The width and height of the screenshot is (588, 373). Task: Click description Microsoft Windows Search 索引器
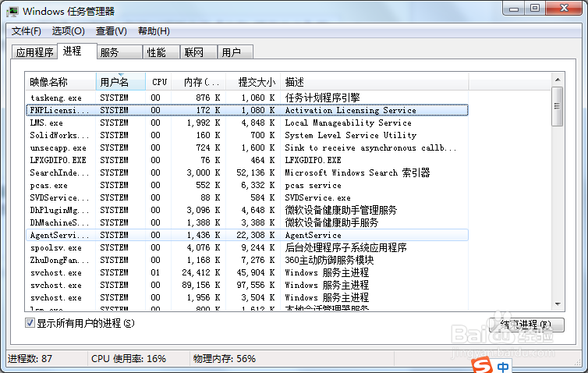(x=357, y=172)
